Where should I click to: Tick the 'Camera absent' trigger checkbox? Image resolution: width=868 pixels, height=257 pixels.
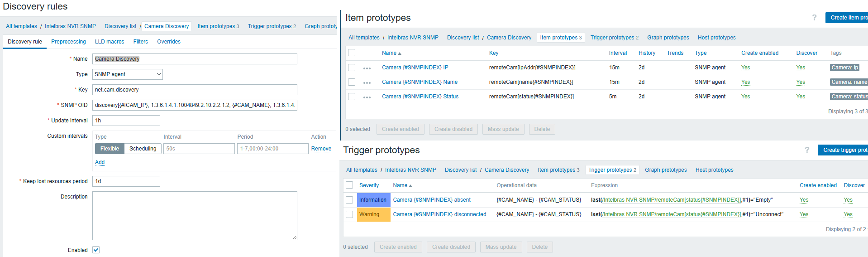pos(349,200)
